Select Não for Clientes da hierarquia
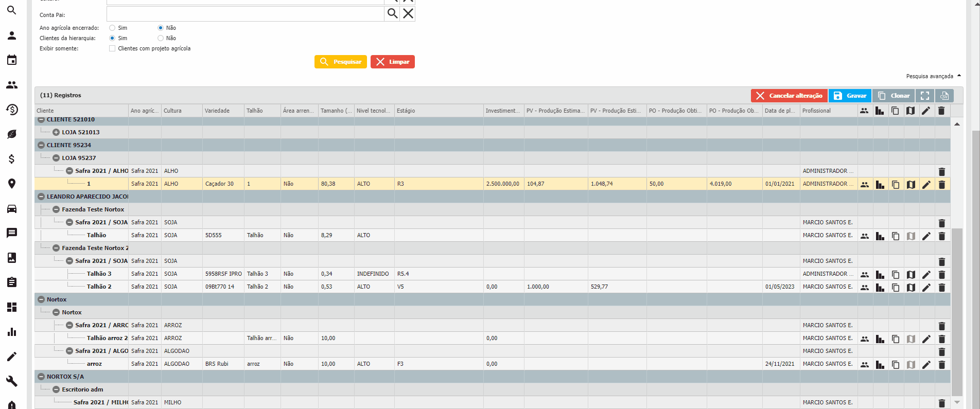The image size is (980, 409). (161, 38)
